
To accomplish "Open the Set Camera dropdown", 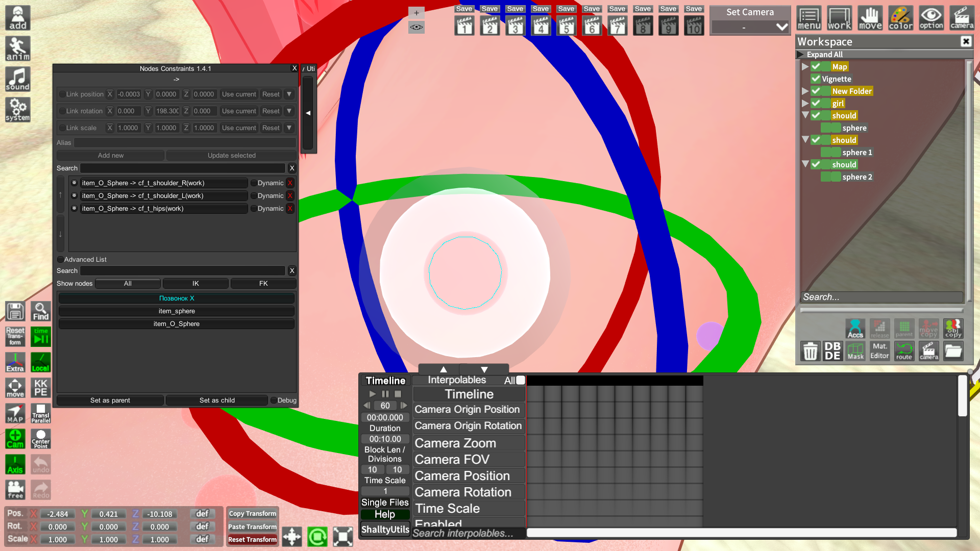I will (x=750, y=27).
